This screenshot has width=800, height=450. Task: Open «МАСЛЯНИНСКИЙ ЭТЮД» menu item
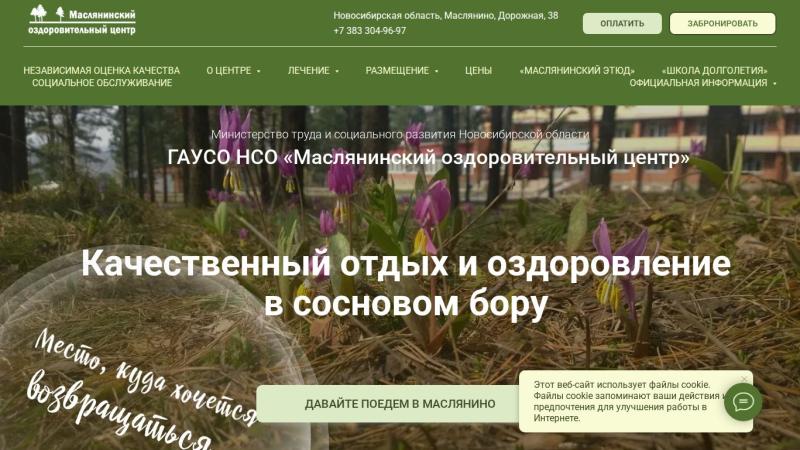[577, 70]
